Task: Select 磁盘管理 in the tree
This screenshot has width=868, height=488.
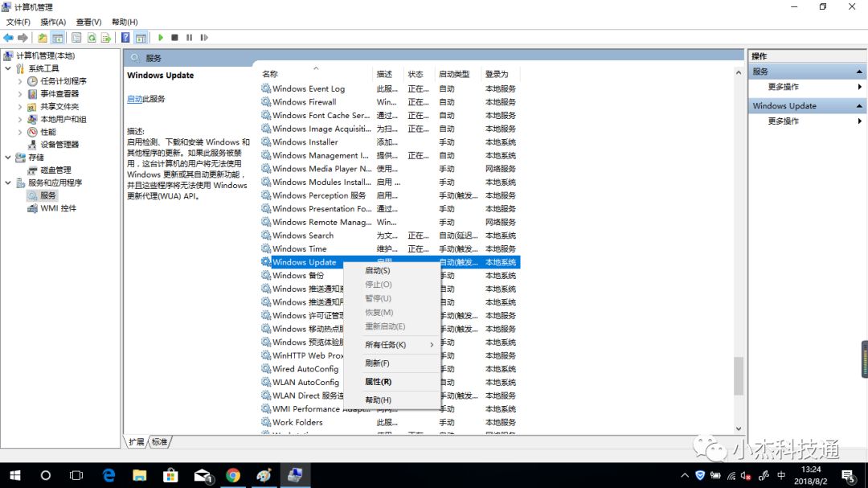Action: (x=55, y=170)
